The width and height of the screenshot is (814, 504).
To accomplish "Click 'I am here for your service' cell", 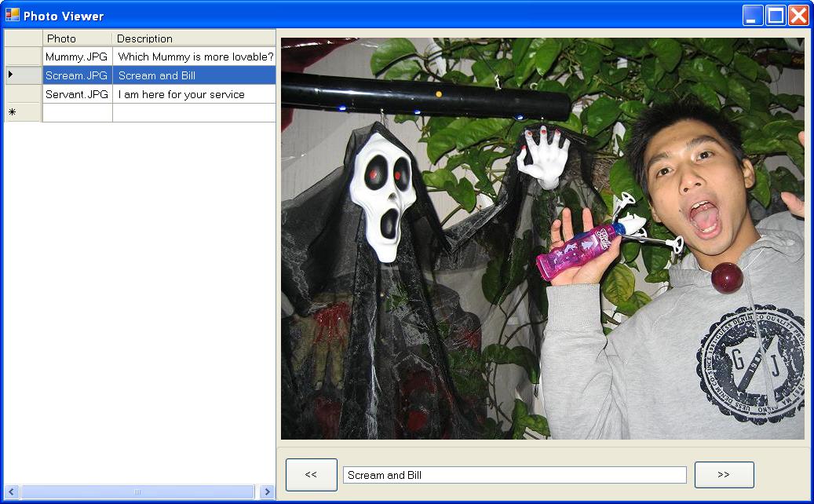I will point(195,94).
